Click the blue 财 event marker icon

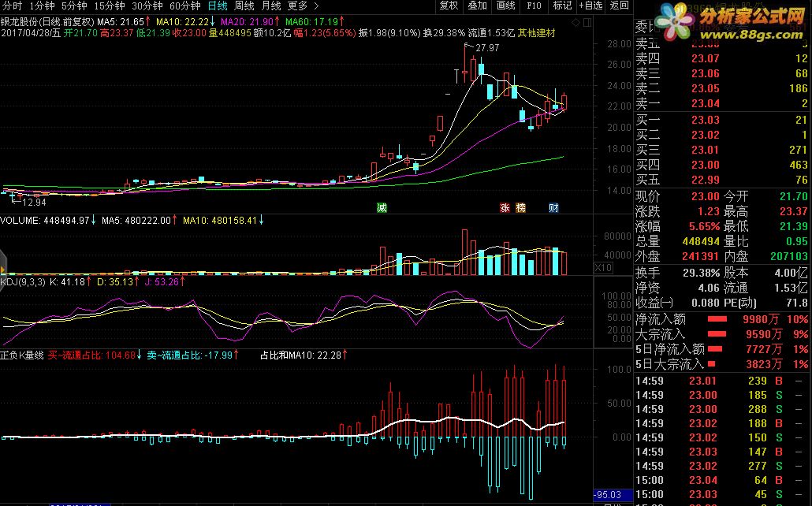[x=553, y=208]
